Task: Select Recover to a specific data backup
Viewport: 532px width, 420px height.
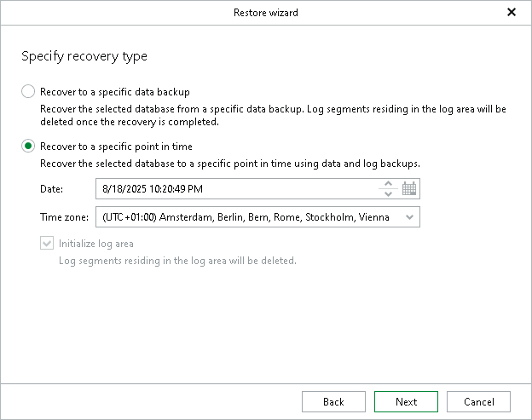Action: click(28, 92)
